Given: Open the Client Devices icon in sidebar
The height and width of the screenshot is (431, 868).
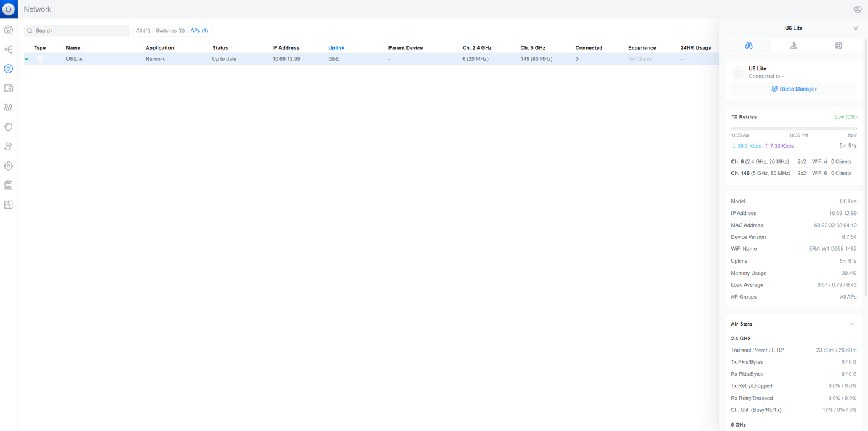Looking at the screenshot, I should tap(9, 88).
